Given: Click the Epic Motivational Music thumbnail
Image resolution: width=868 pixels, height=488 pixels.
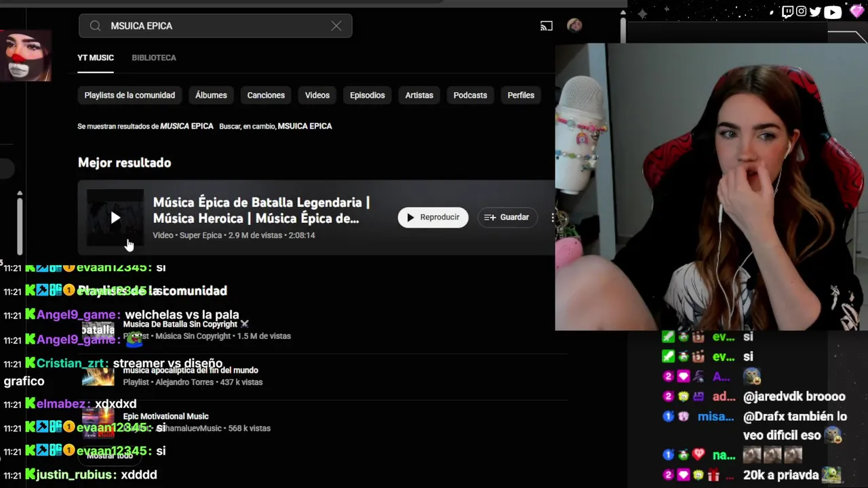Looking at the screenshot, I should pyautogui.click(x=98, y=422).
